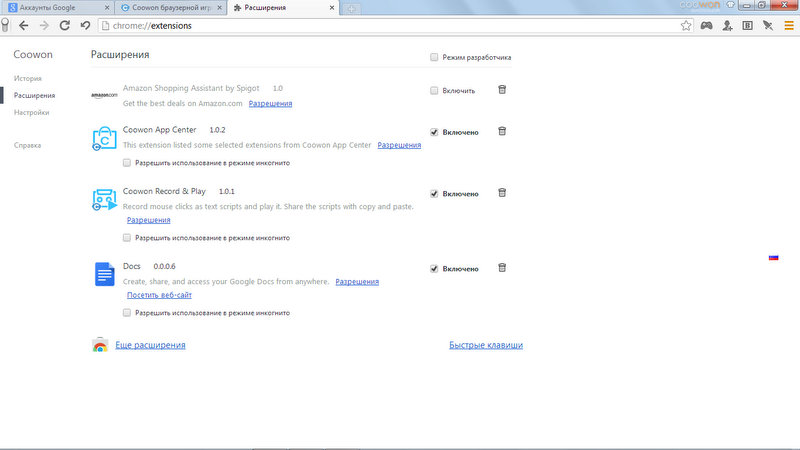This screenshot has height=450, width=800.
Task: Open Быстрые клавиши link
Action: [x=486, y=345]
